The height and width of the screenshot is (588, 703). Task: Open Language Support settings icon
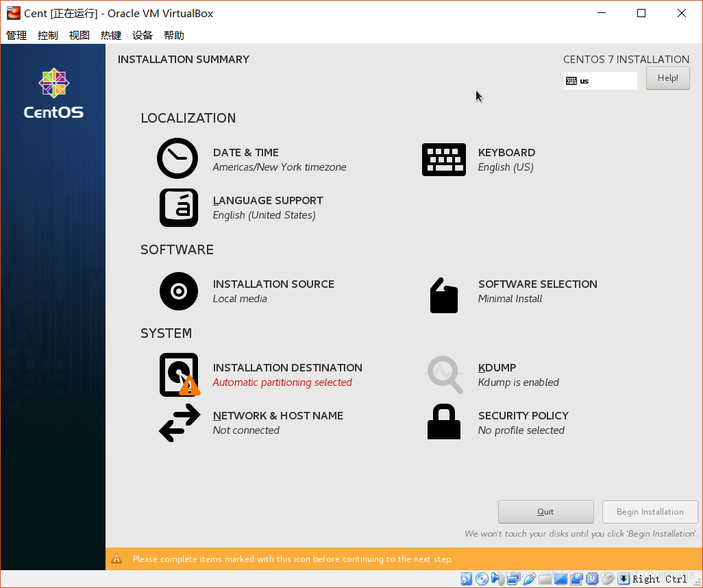179,208
